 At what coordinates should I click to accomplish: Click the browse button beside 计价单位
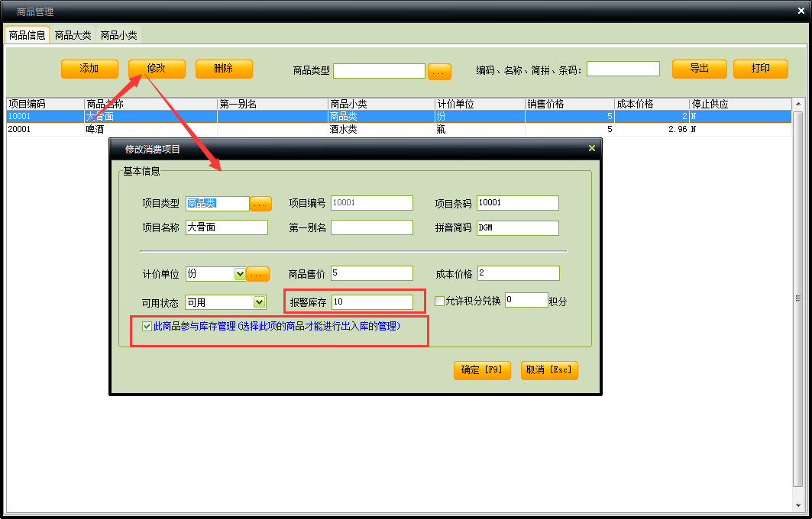258,274
